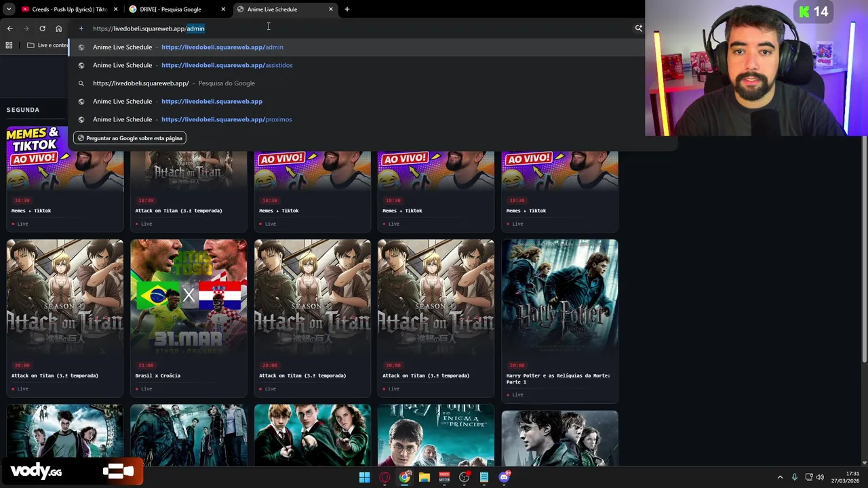Switch to Creeds - Push Up tab
Viewport: 868px width, 488px height.
point(68,9)
